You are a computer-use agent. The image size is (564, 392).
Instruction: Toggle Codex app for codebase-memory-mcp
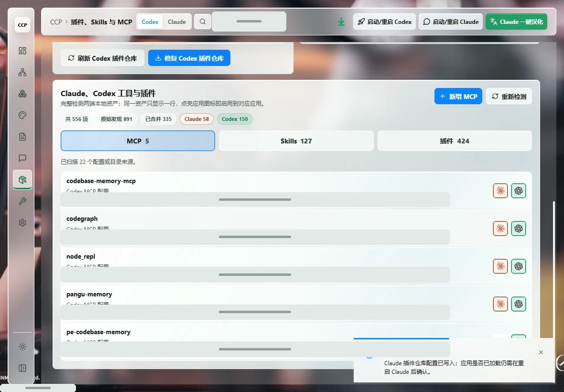(518, 191)
